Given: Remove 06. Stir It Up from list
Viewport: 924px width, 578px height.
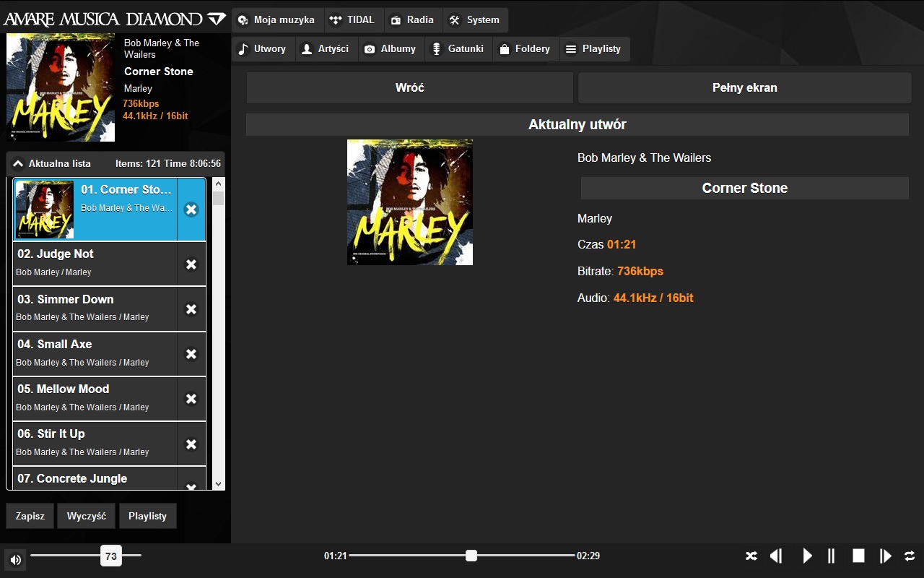Looking at the screenshot, I should click(x=191, y=444).
